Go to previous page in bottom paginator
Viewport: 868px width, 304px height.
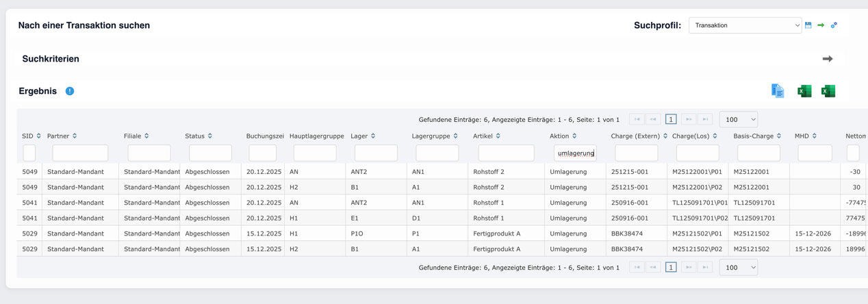[654, 267]
